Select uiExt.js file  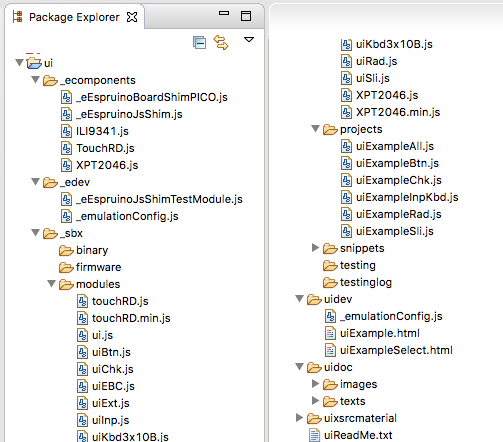111,403
